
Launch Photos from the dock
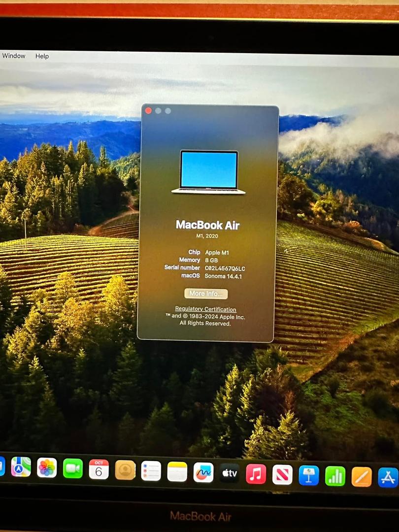(x=47, y=467)
